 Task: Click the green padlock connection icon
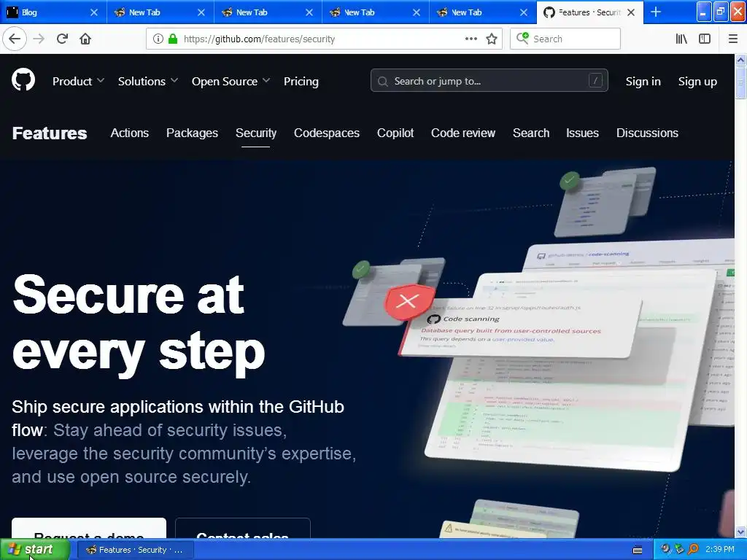click(172, 39)
